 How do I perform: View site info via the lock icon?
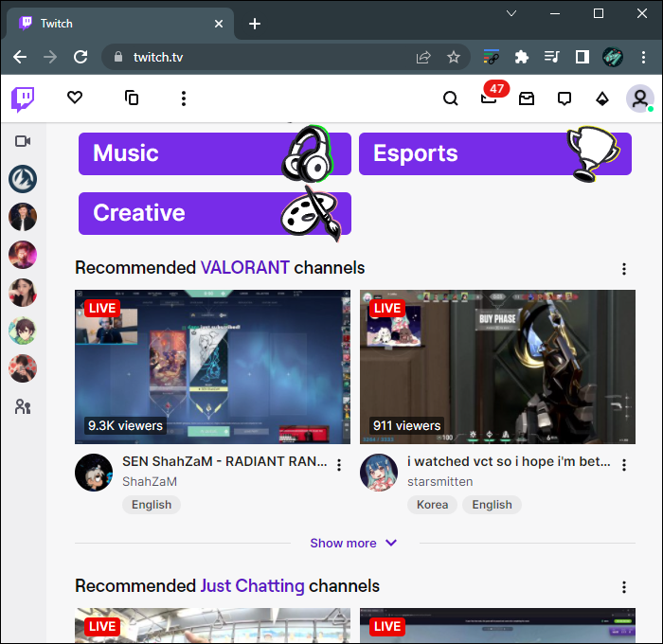tap(118, 57)
